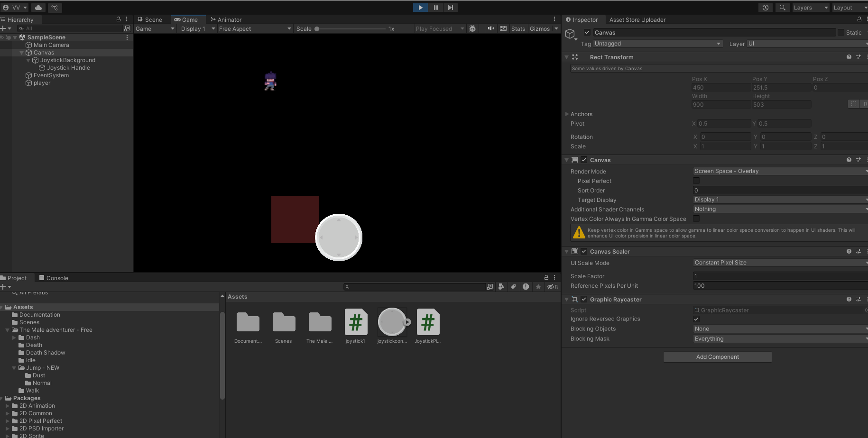The width and height of the screenshot is (868, 438).
Task: Open Rect Transform help icon
Action: (x=849, y=57)
